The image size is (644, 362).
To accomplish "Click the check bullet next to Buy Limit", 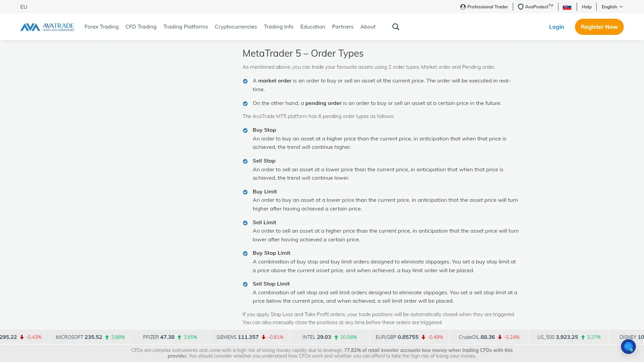I will [245, 192].
